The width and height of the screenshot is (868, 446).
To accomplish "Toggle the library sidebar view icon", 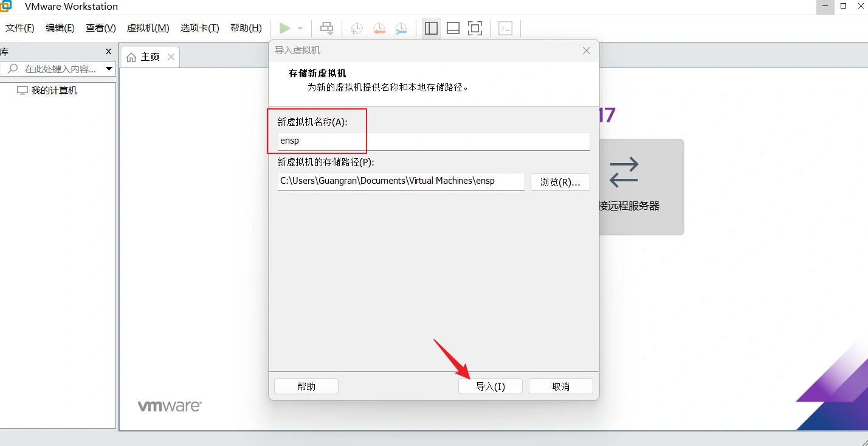I will [x=432, y=28].
